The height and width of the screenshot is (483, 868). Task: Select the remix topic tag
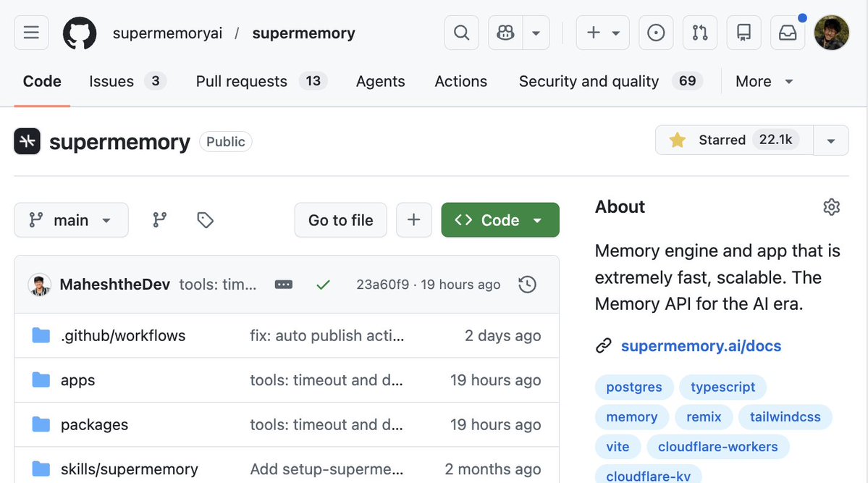tap(704, 417)
